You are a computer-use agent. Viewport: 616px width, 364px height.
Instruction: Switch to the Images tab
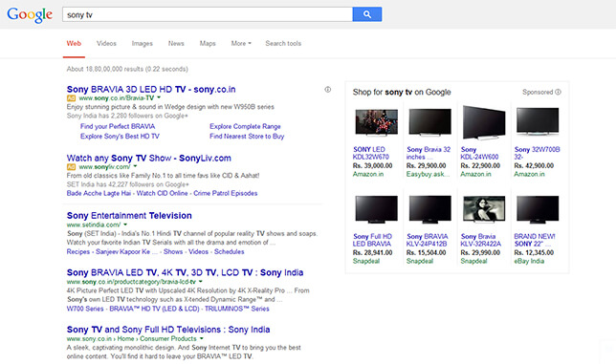[143, 43]
